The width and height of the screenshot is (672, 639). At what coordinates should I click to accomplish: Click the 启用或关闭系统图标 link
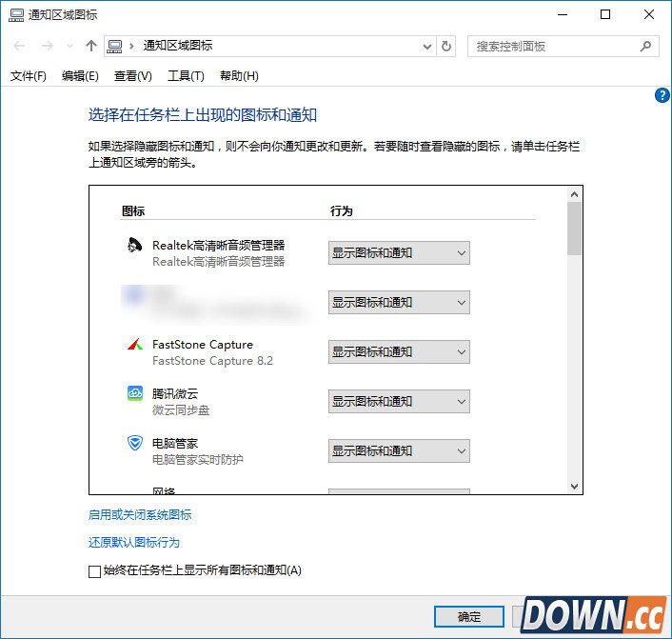(140, 514)
